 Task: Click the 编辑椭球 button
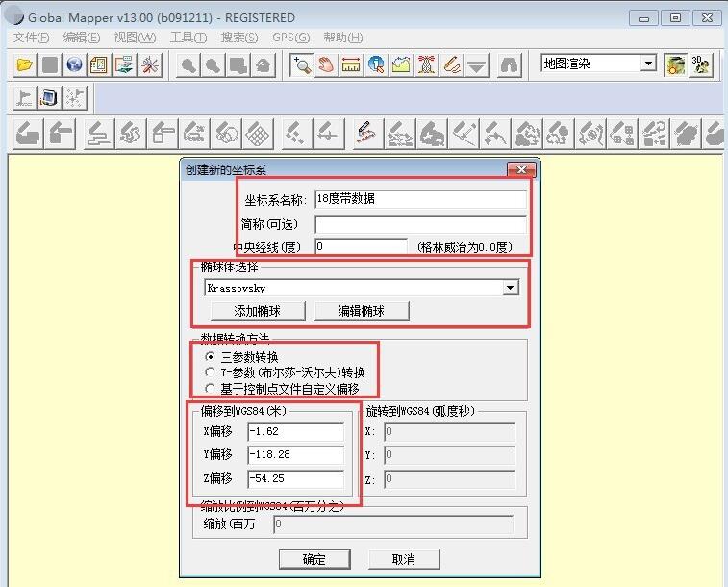click(362, 311)
